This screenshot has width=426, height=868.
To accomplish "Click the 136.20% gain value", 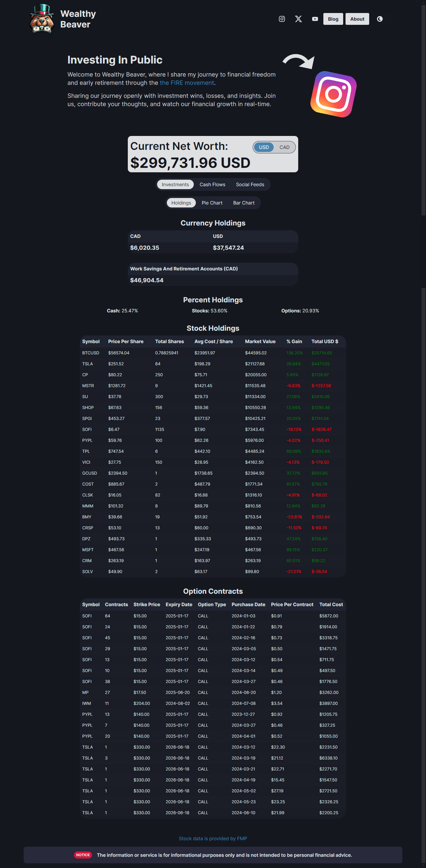I will 294,353.
